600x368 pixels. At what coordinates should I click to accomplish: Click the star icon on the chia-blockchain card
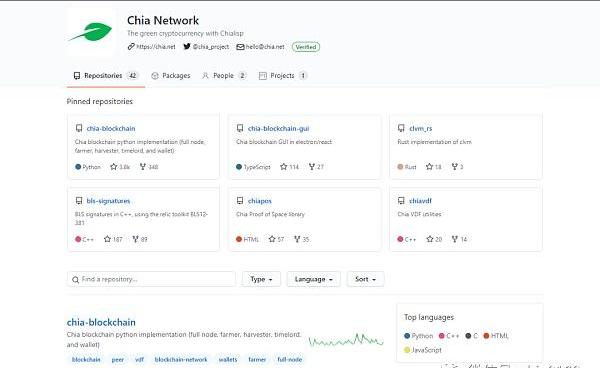tap(114, 167)
